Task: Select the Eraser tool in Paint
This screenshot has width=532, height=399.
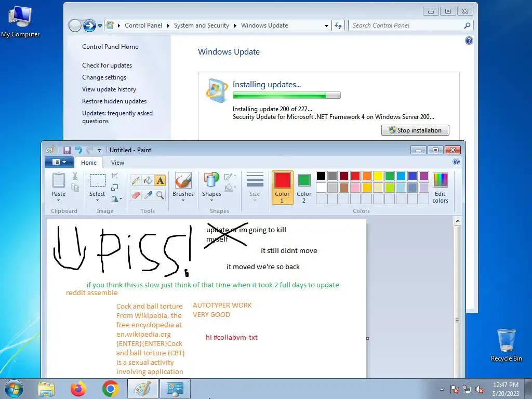Action: point(136,195)
